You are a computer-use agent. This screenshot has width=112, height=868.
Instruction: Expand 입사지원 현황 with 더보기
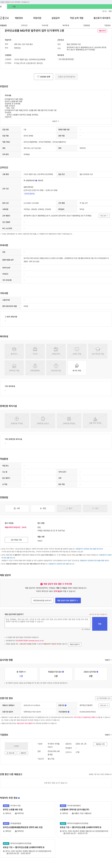pos(108,660)
